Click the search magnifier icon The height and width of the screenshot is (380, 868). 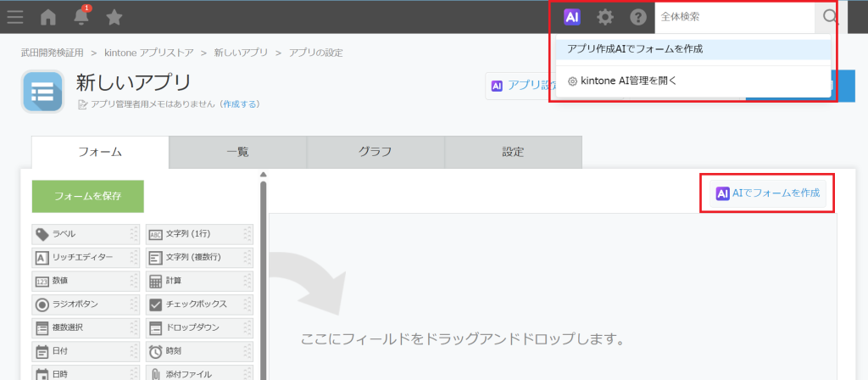(830, 17)
